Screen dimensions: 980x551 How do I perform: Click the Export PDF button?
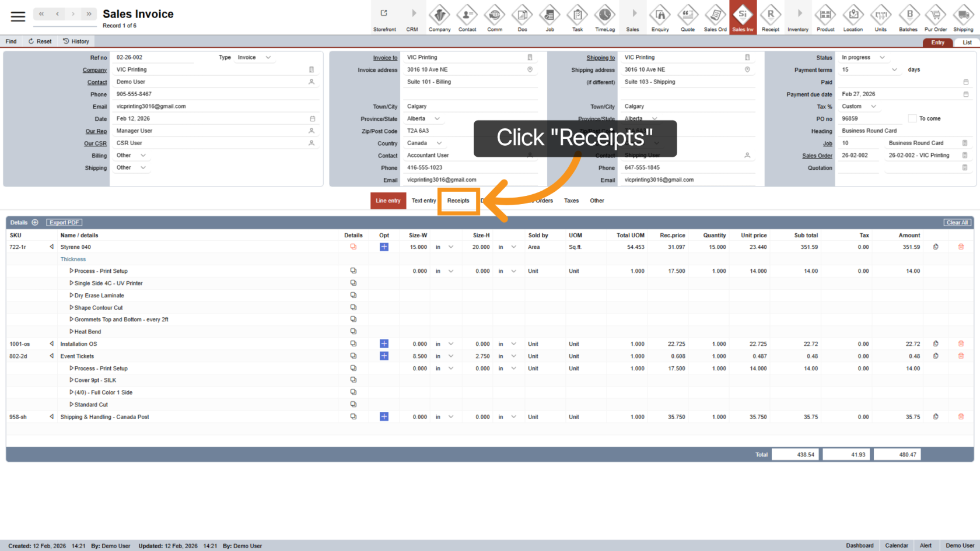64,223
